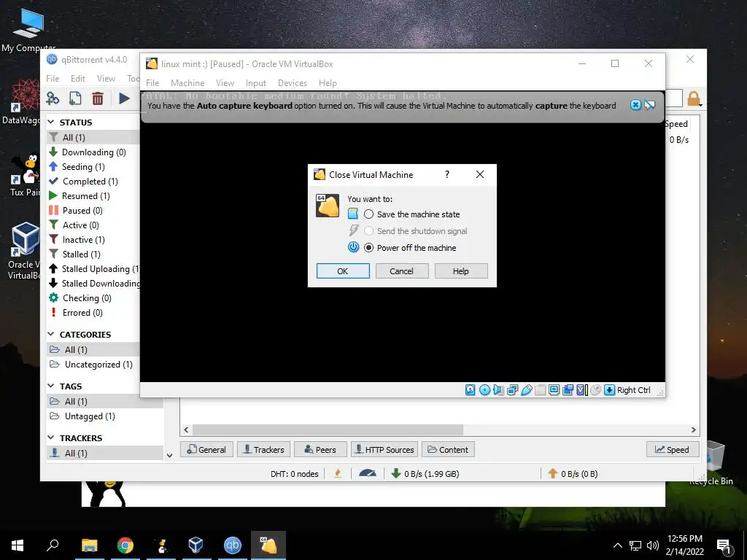The height and width of the screenshot is (560, 747).
Task: Click the green download speed arrow in status bar
Action: point(395,473)
